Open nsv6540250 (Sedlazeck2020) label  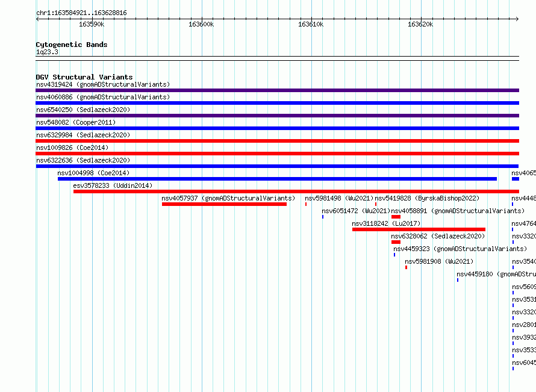coord(83,110)
